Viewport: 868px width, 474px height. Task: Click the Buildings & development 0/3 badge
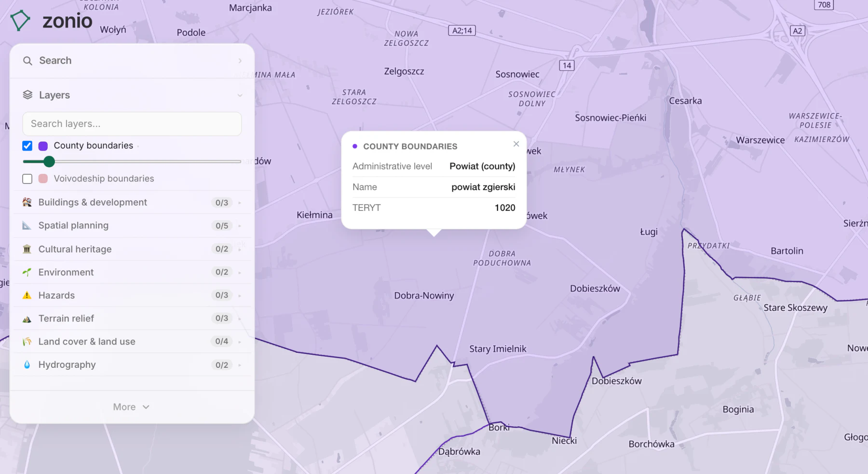click(222, 203)
